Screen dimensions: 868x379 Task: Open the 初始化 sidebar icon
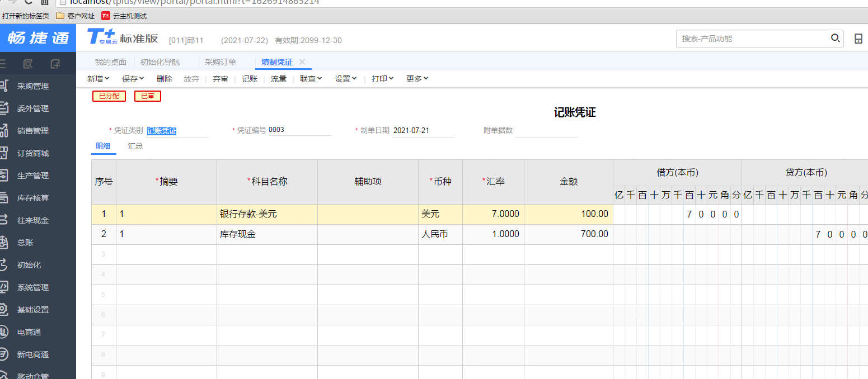point(3,265)
